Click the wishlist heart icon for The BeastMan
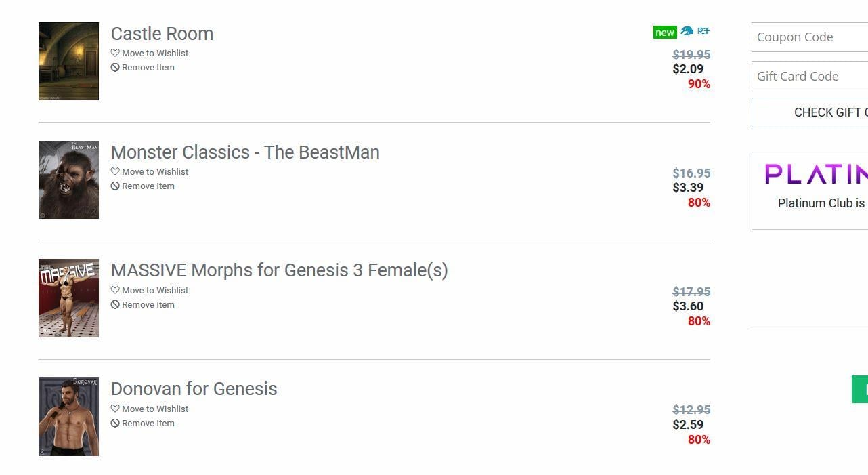 pyautogui.click(x=115, y=171)
